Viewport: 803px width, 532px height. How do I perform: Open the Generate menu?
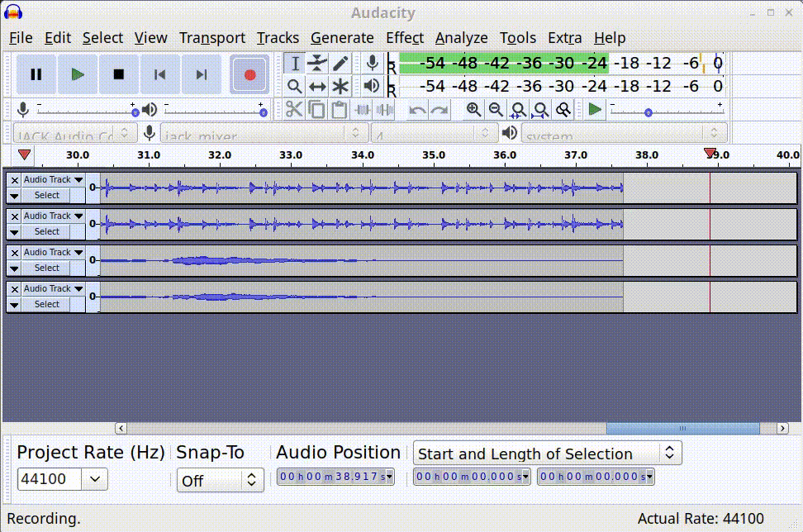[342, 38]
